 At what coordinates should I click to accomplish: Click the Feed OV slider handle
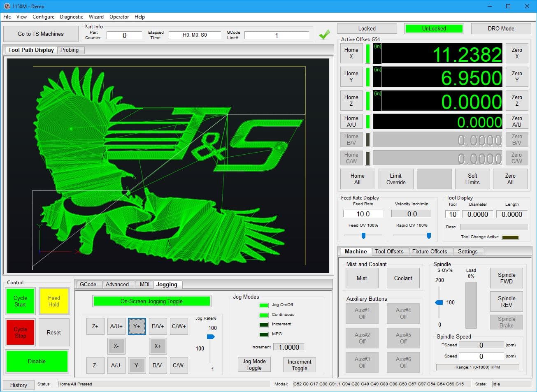[x=363, y=236]
